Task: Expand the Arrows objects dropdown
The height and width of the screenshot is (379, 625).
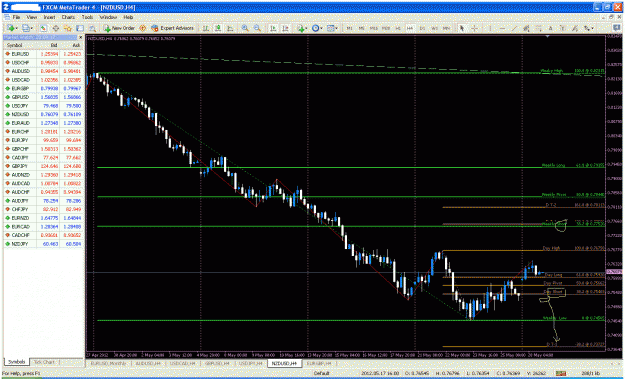Action: (x=593, y=28)
